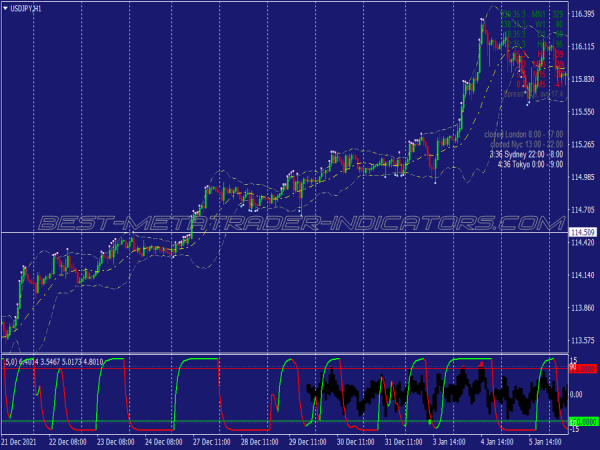The width and height of the screenshot is (600, 450).
Task: Click the 115.265 price scale label
Action: (582, 144)
